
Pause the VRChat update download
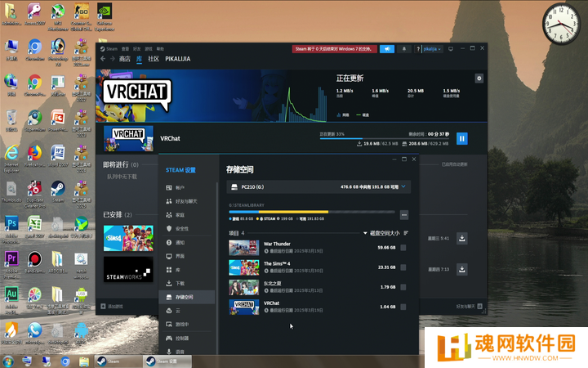pyautogui.click(x=461, y=138)
